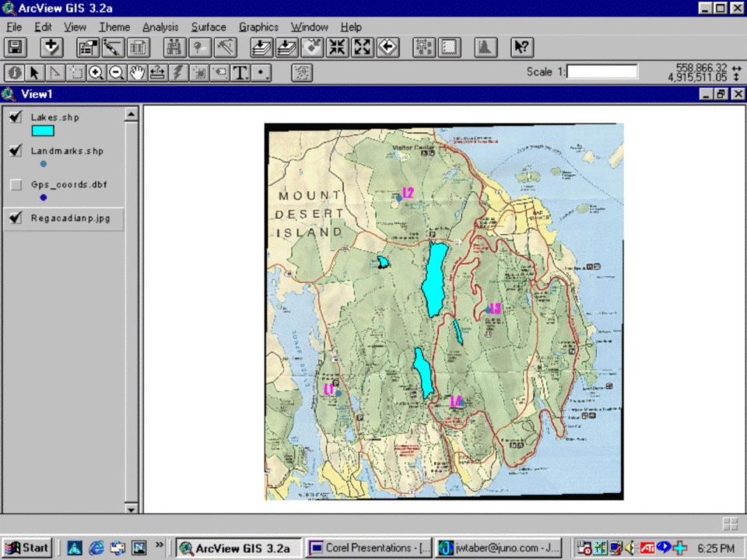Zoom to active themes
Screen dimensions: 747x560
(x=287, y=47)
